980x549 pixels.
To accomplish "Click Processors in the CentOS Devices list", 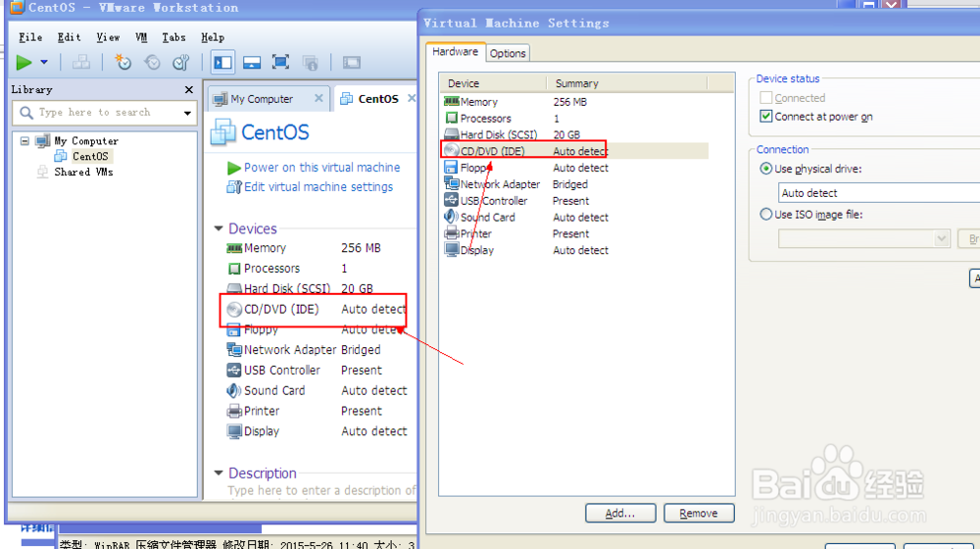I will tap(271, 269).
